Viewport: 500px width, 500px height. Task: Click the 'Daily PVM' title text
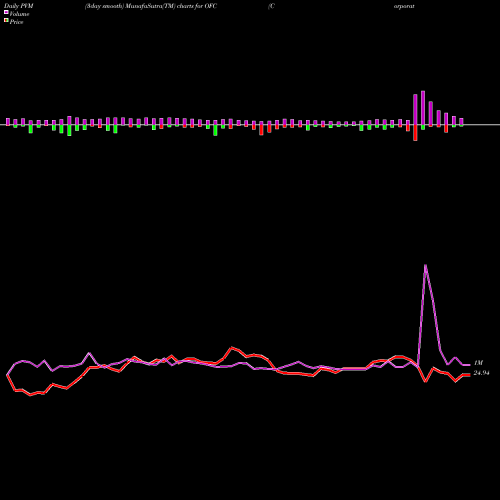(19, 6)
